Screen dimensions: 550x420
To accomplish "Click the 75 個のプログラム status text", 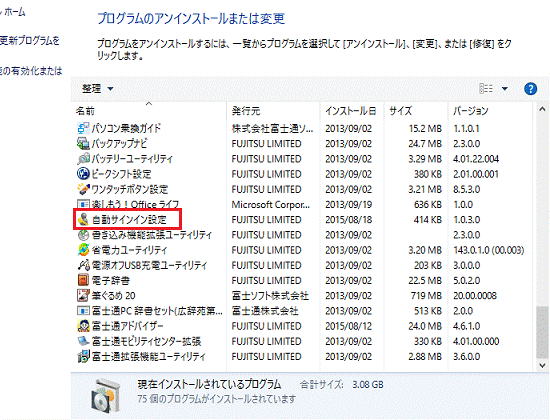I will [217, 399].
